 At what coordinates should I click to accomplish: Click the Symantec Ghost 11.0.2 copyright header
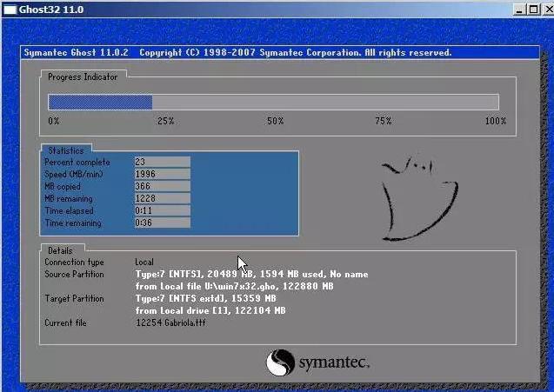[x=237, y=53]
